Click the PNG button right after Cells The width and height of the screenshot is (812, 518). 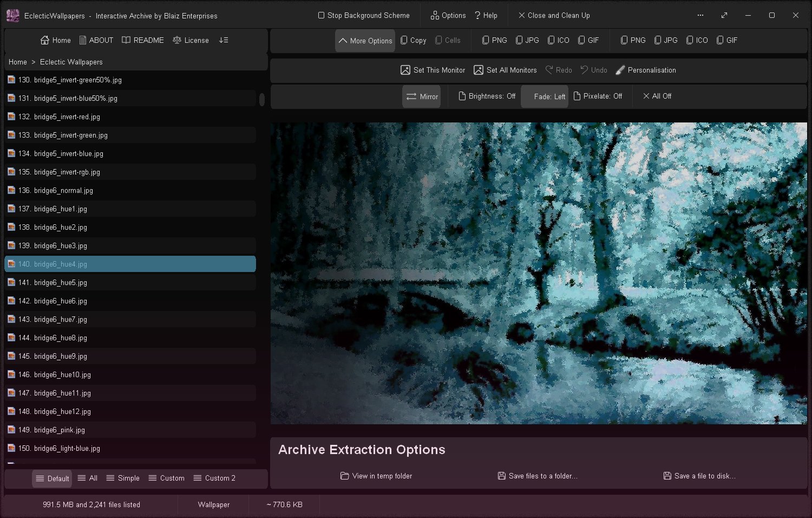pos(494,40)
